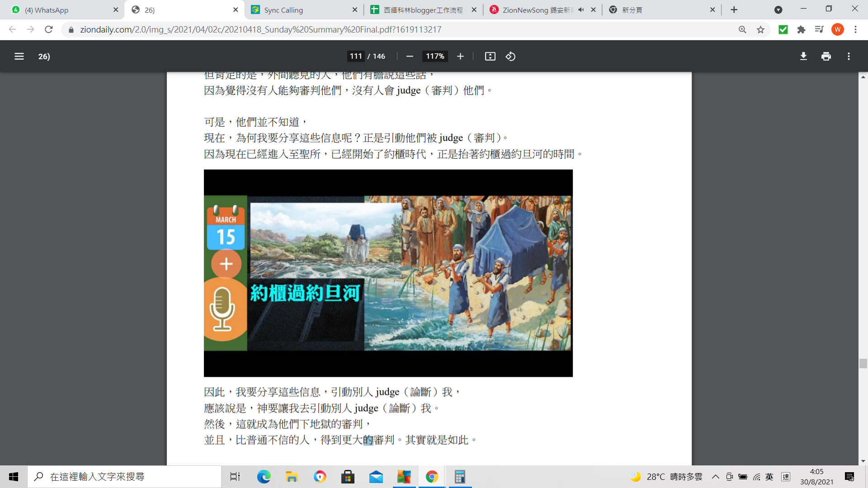Click network Wi-Fi tray icon
Screen dimensions: 868x488
click(756, 477)
